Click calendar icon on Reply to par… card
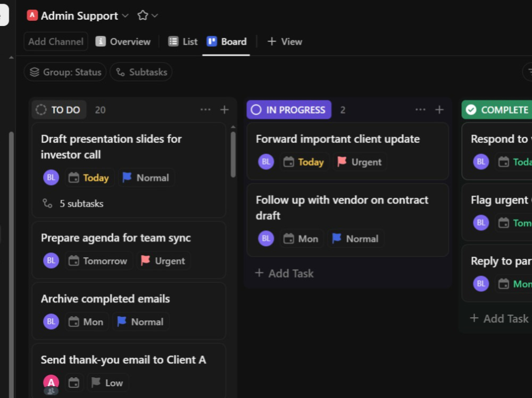The width and height of the screenshot is (532, 398). coord(503,284)
